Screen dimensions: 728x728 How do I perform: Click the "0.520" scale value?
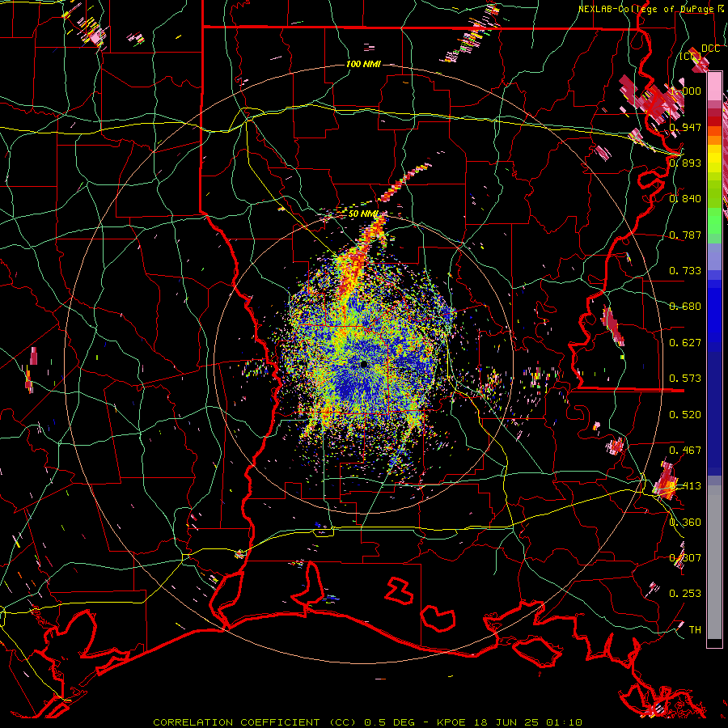(685, 415)
